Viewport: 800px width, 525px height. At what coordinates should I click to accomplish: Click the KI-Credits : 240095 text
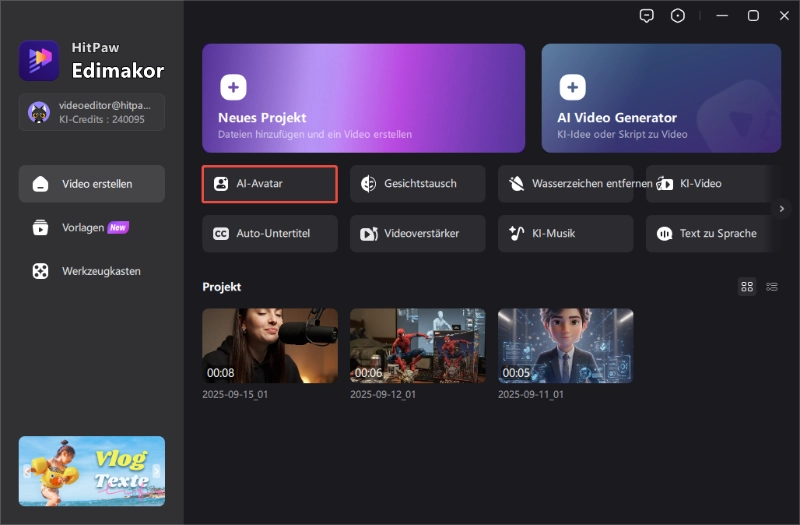point(102,119)
